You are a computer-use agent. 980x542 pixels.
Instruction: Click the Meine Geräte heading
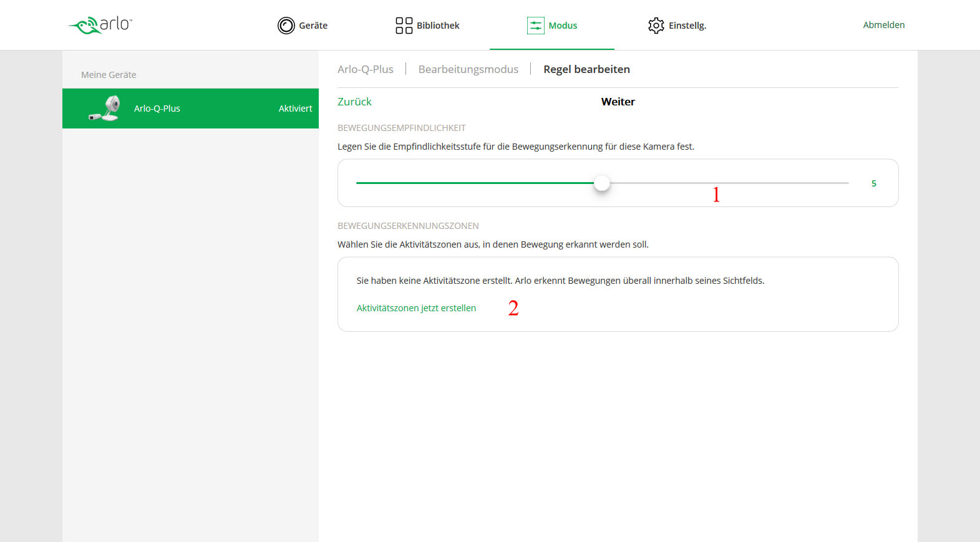(109, 75)
